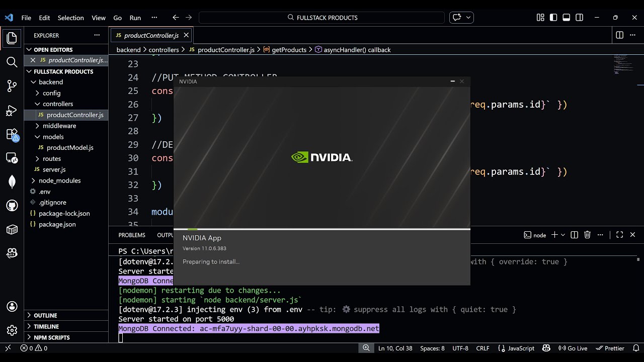The height and width of the screenshot is (362, 644).
Task: Open the Run and Debug view
Action: [x=12, y=110]
